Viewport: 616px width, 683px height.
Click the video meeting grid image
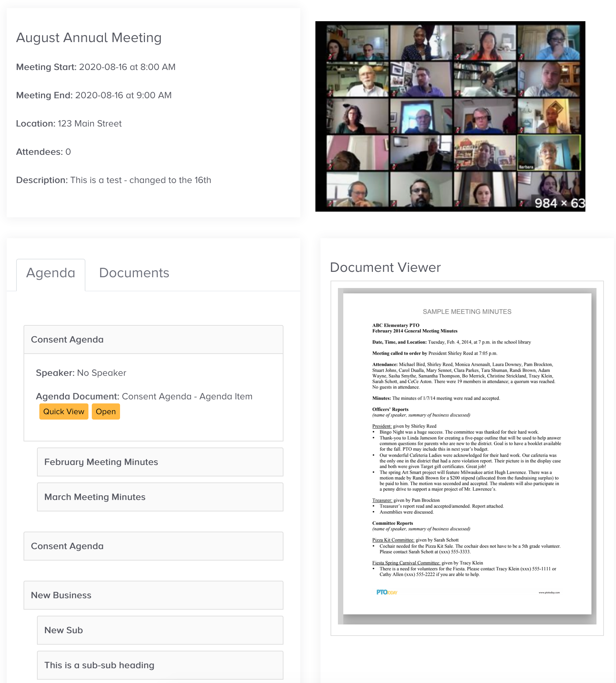(450, 116)
